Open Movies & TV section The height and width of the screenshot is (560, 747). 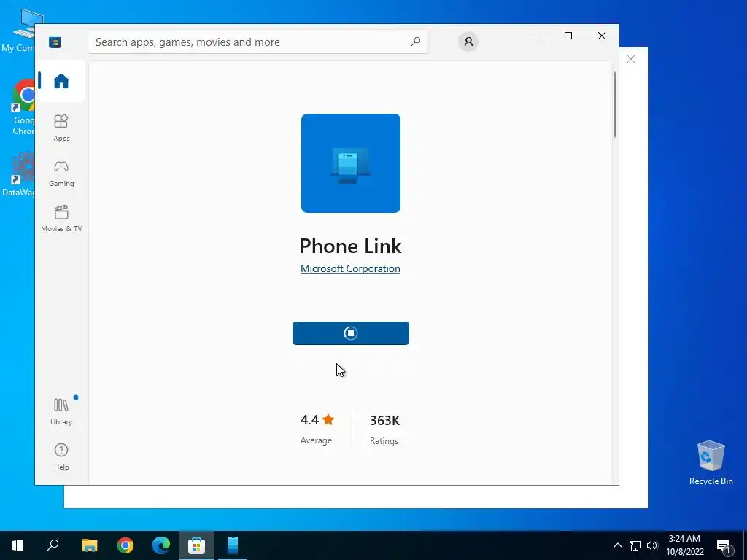pyautogui.click(x=61, y=219)
